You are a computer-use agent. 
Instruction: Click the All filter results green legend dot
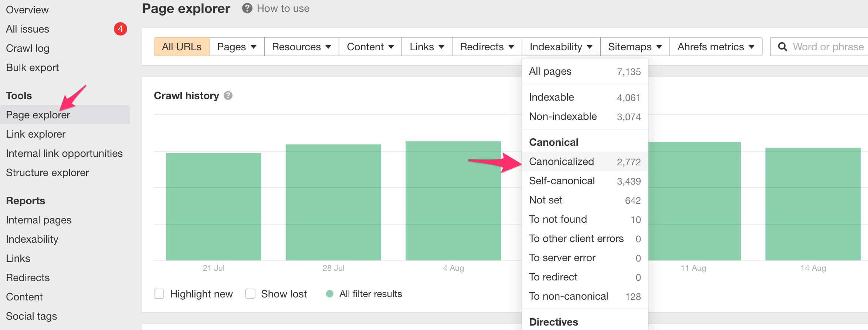(330, 294)
